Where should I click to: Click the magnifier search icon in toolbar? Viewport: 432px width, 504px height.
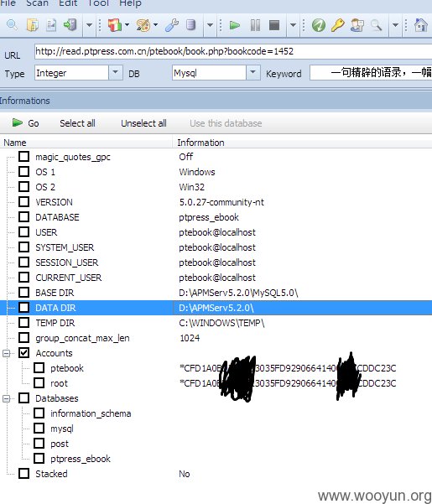[x=12, y=25]
